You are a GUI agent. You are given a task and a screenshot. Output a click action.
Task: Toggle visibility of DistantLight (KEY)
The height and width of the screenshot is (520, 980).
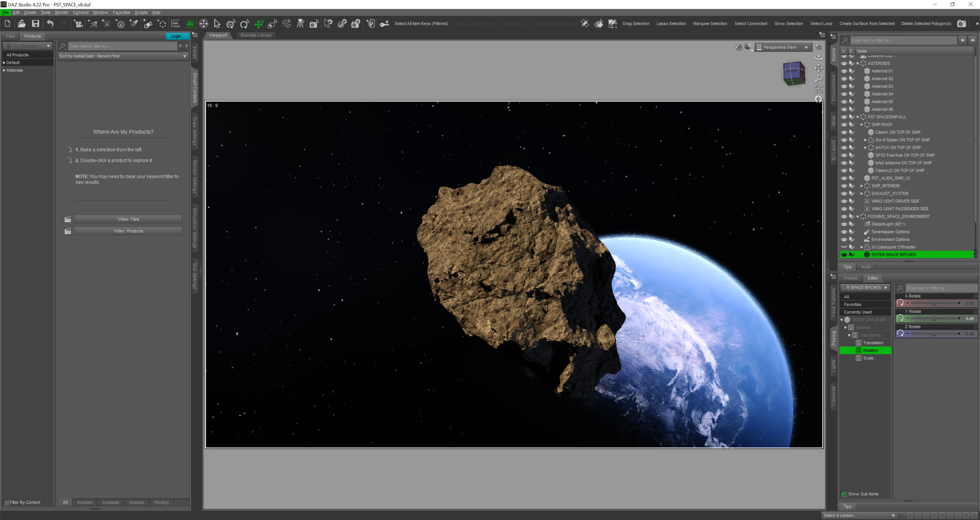[844, 224]
